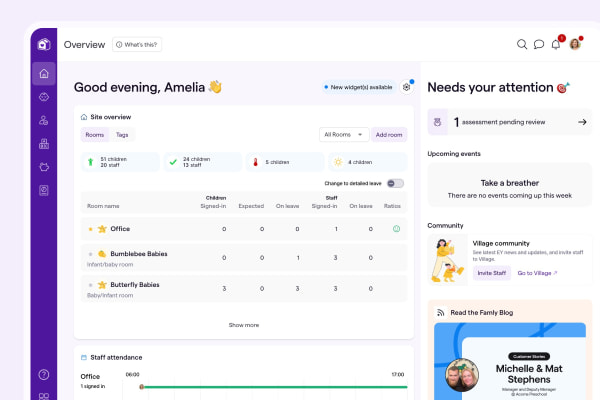The height and width of the screenshot is (400, 600).
Task: Expand the Show more rooms list
Action: pos(243,325)
